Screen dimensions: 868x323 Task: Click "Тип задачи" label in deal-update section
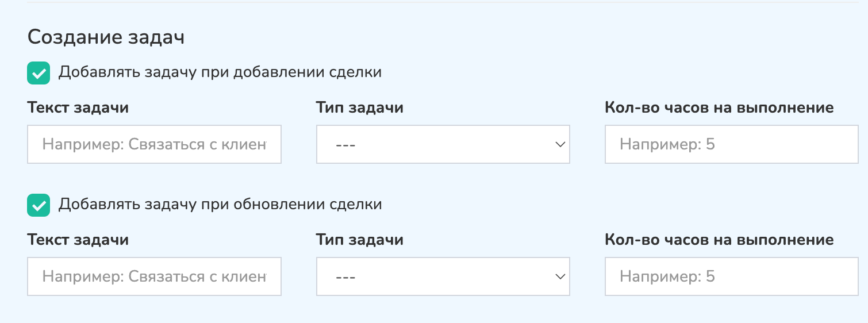click(x=359, y=240)
